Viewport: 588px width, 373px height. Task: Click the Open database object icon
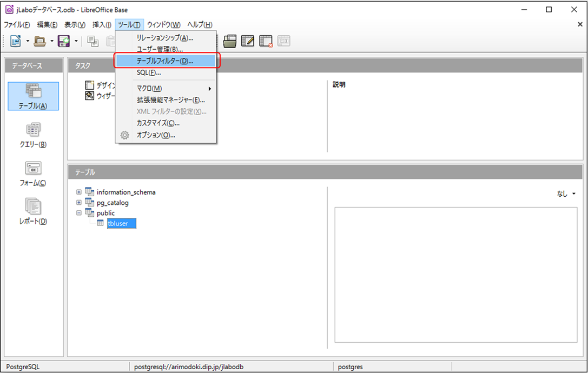229,41
